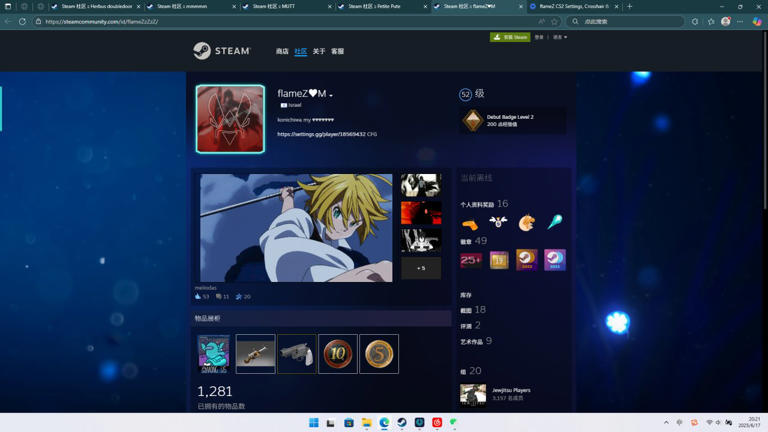Open the 10 year veteran coin item
The image size is (768, 432).
(x=337, y=354)
